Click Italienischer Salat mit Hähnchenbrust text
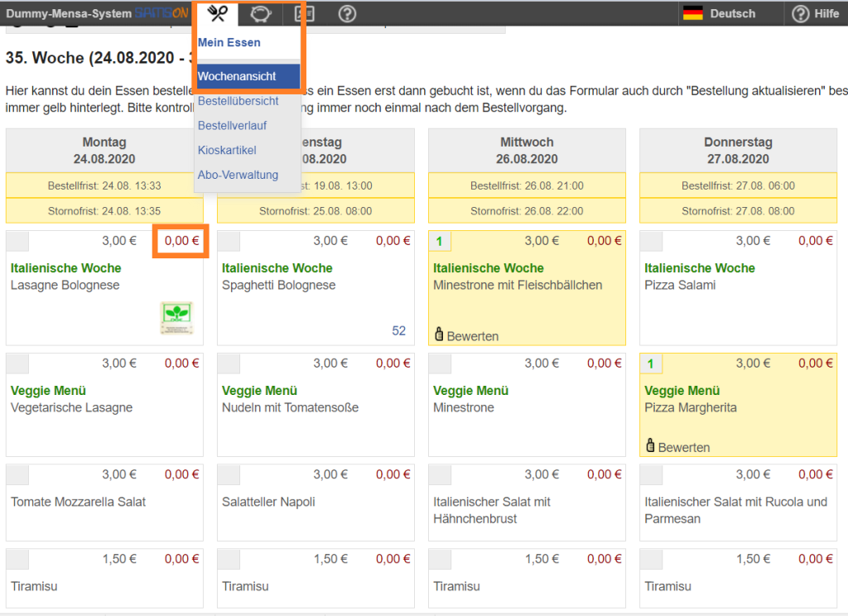Viewport: 848px width, 616px height. pyautogui.click(x=492, y=510)
